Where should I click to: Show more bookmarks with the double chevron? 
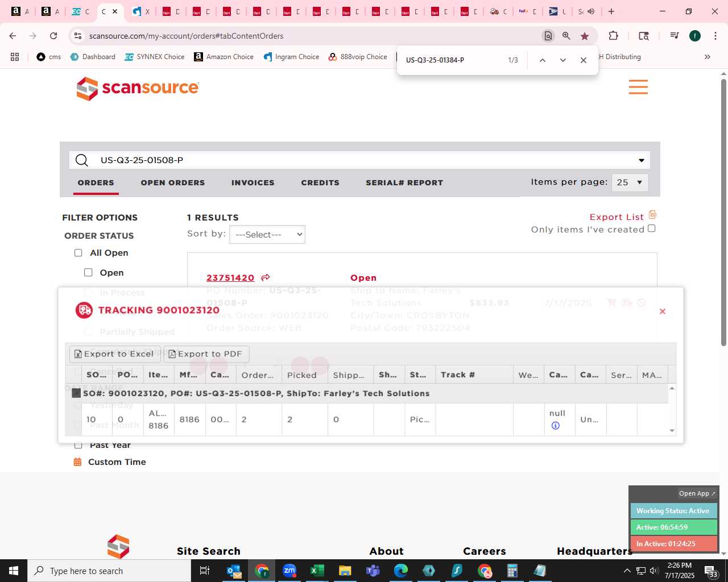click(708, 57)
